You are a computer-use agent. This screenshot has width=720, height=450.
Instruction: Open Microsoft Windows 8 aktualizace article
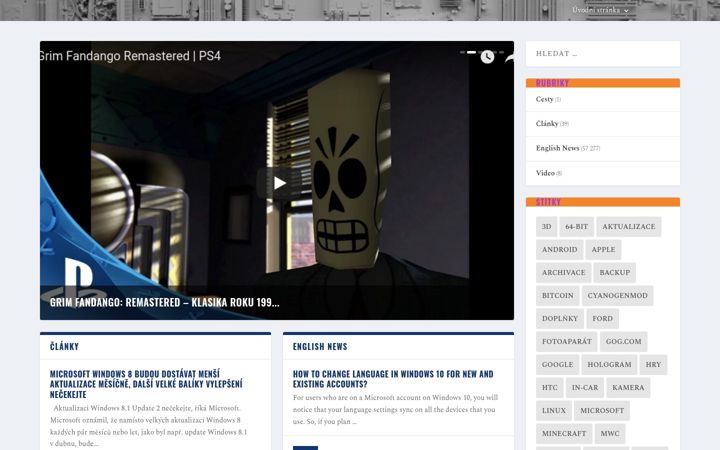tap(146, 384)
